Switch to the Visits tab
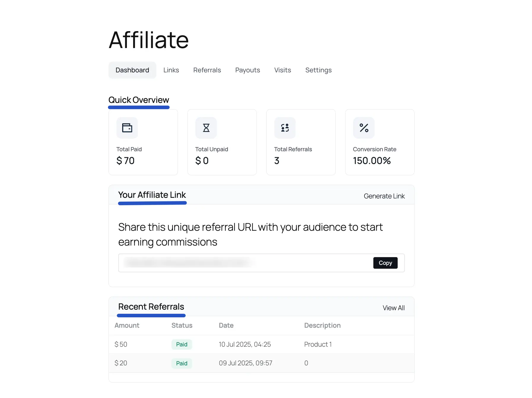Image resolution: width=532 pixels, height=398 pixels. pyautogui.click(x=282, y=70)
